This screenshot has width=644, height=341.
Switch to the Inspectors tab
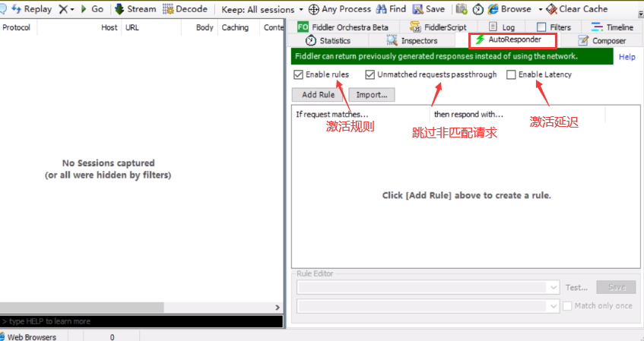pyautogui.click(x=411, y=40)
